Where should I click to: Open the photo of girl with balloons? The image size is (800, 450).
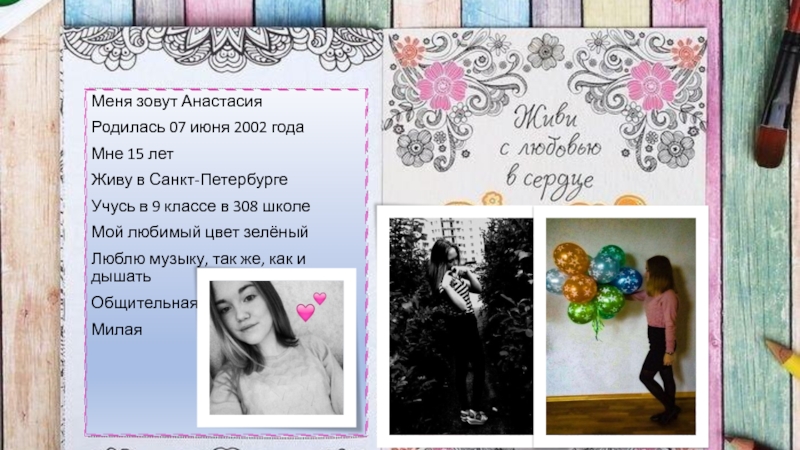tap(620, 325)
